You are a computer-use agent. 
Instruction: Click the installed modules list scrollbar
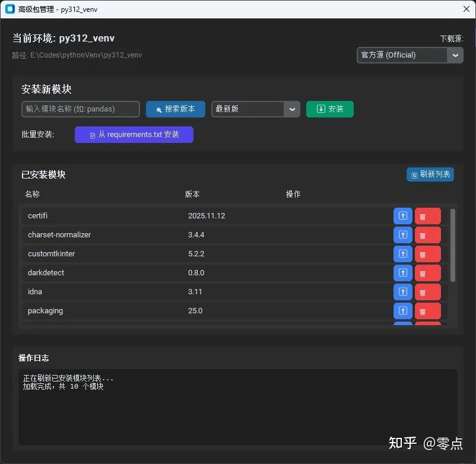pyautogui.click(x=453, y=244)
